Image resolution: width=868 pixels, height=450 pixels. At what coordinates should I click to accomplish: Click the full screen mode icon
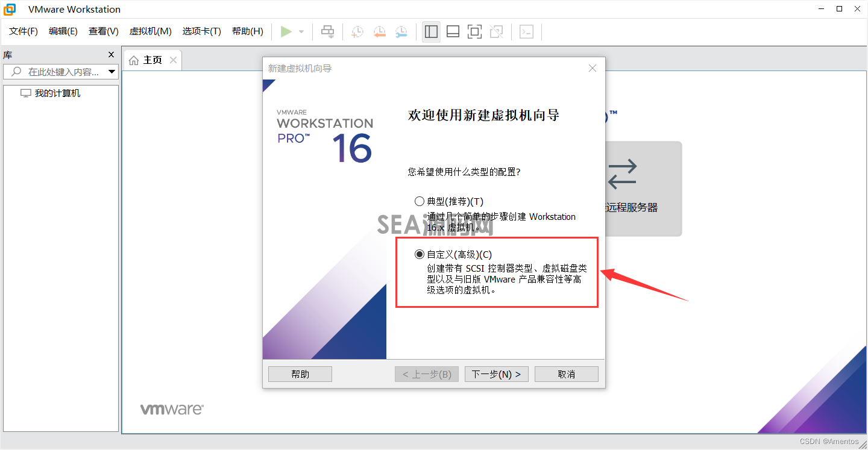(474, 31)
